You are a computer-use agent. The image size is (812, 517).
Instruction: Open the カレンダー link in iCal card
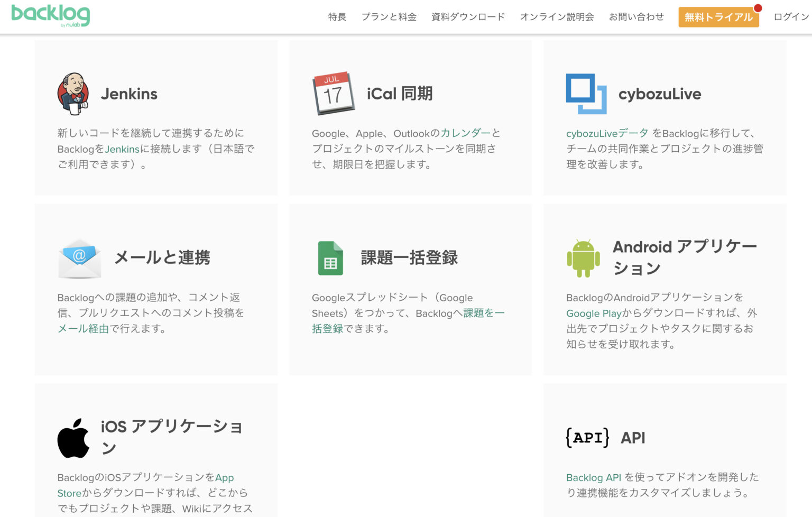tap(466, 133)
